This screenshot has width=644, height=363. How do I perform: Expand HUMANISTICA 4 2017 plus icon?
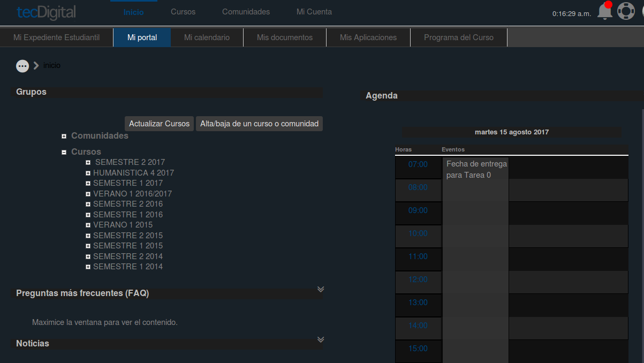click(x=88, y=173)
